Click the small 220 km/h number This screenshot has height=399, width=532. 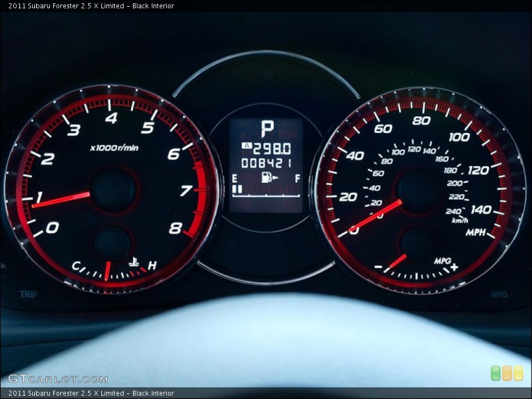[456, 197]
